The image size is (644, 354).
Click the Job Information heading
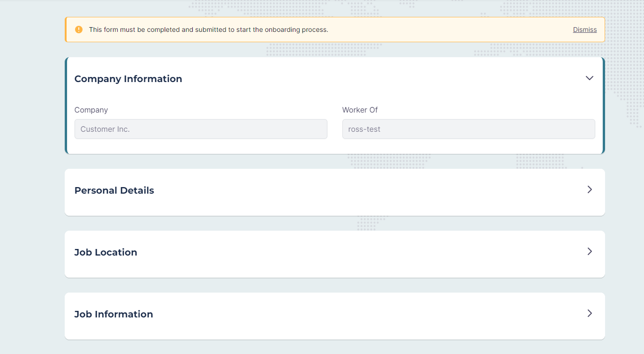point(114,314)
